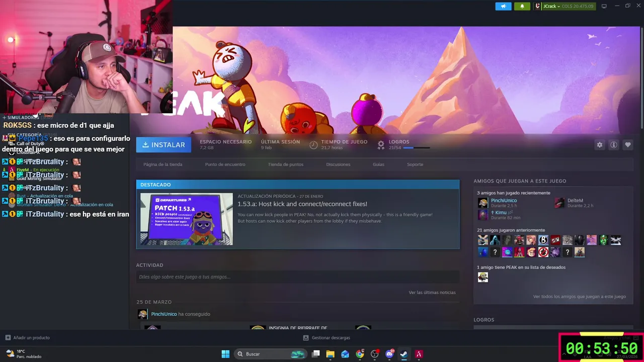Click Ver las últimas noticias link

(x=432, y=293)
